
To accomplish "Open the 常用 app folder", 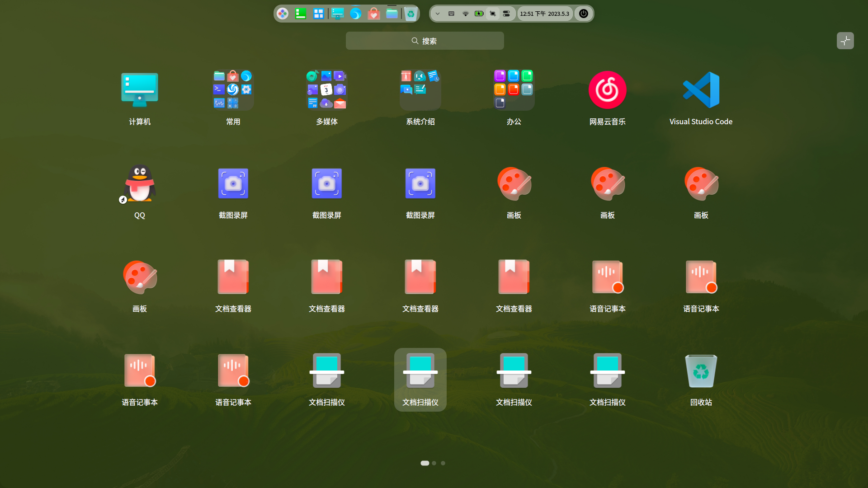I will point(233,89).
